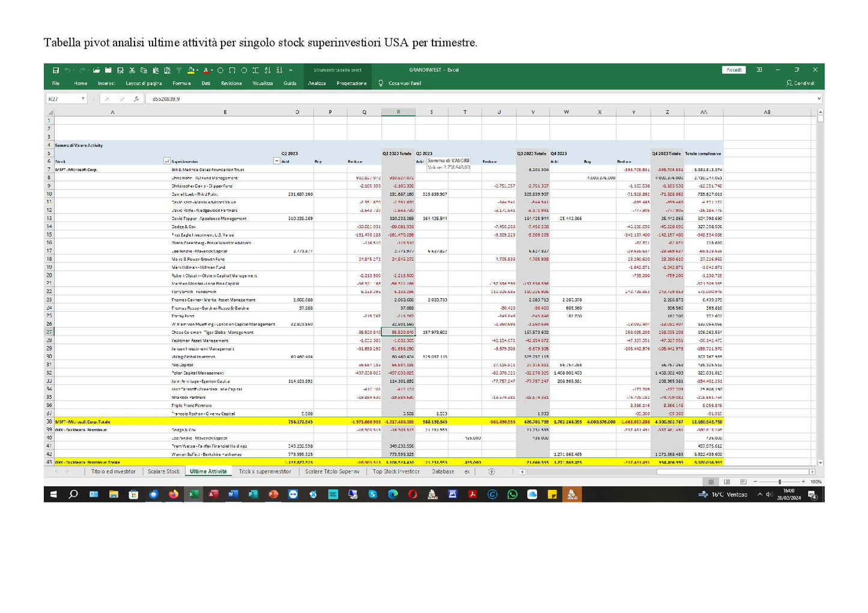Click the zoom slider handle
Screen dimensions: 868x613
780,482
